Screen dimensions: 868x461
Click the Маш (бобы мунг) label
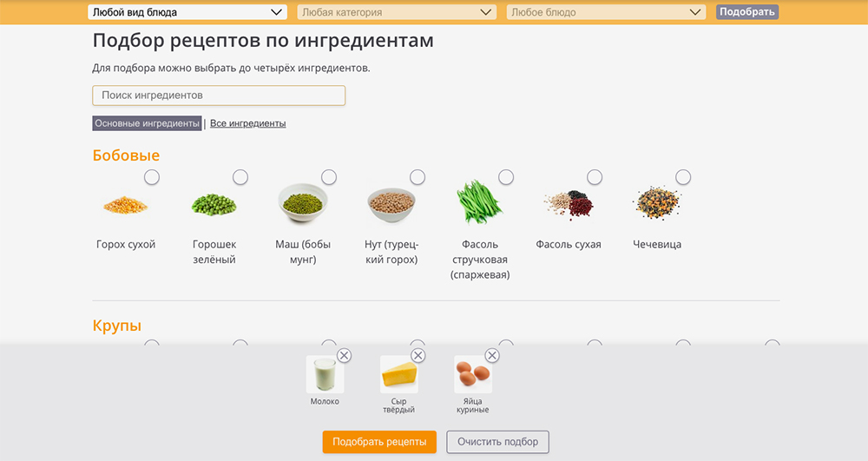point(303,252)
